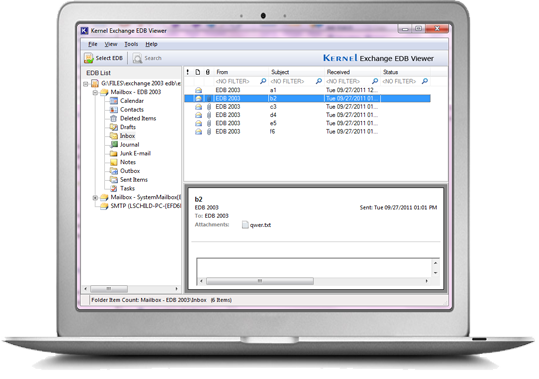Open the File menu
This screenshot has width=539, height=379.
[93, 44]
